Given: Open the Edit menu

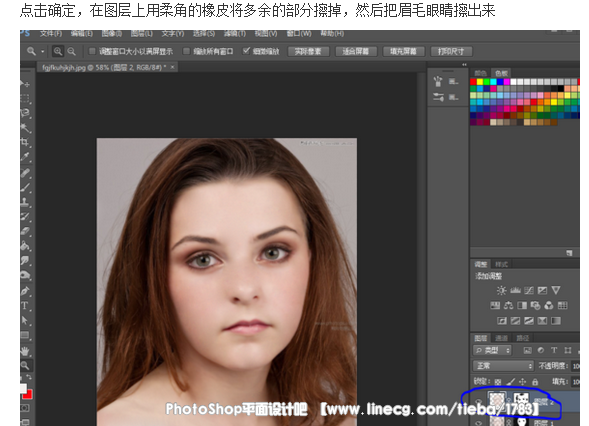Looking at the screenshot, I should point(82,34).
